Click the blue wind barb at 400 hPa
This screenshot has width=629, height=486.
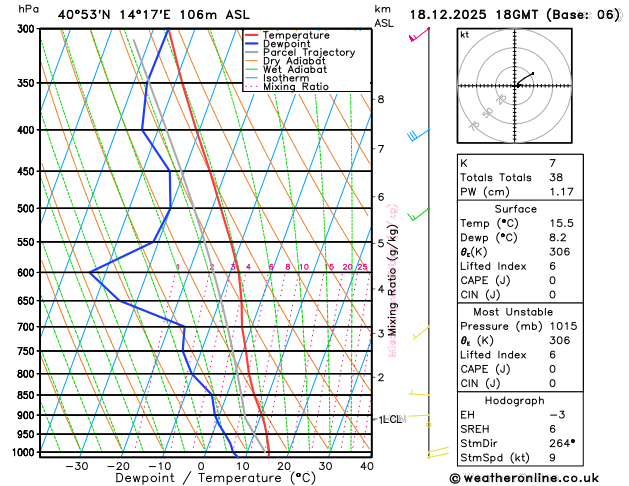click(x=418, y=135)
